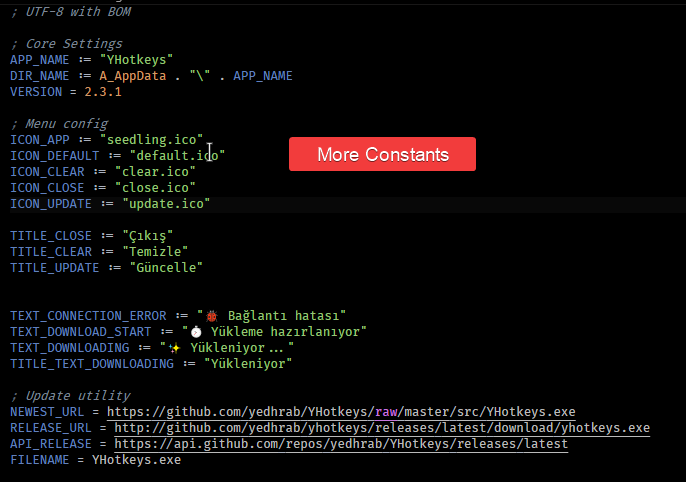Open the RELEASE_URL releases download link

[382, 428]
